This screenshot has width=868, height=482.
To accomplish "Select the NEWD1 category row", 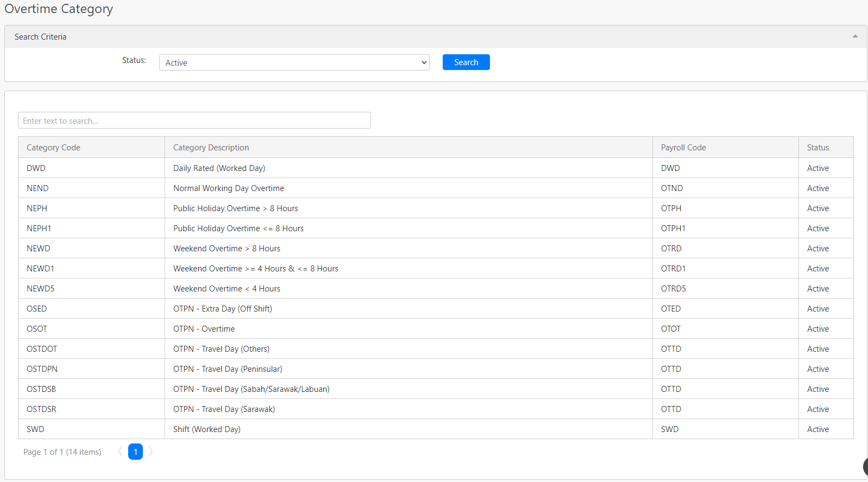I will 40,269.
